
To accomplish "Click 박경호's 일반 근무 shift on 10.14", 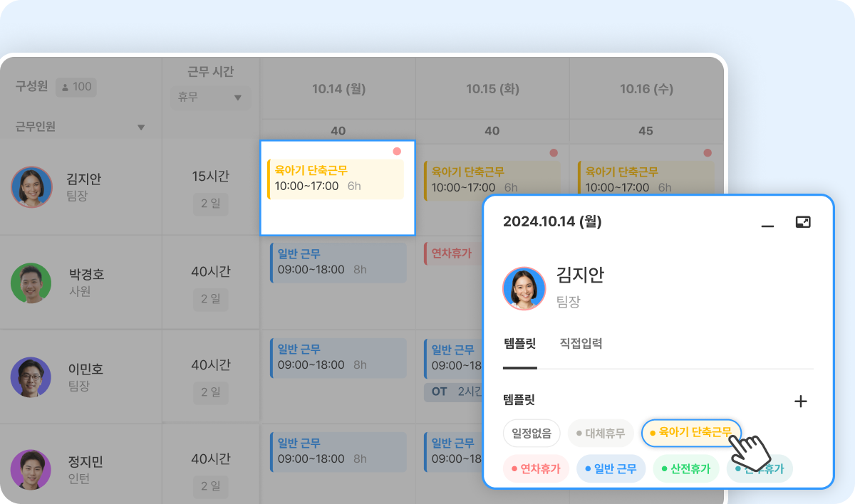I will (338, 262).
